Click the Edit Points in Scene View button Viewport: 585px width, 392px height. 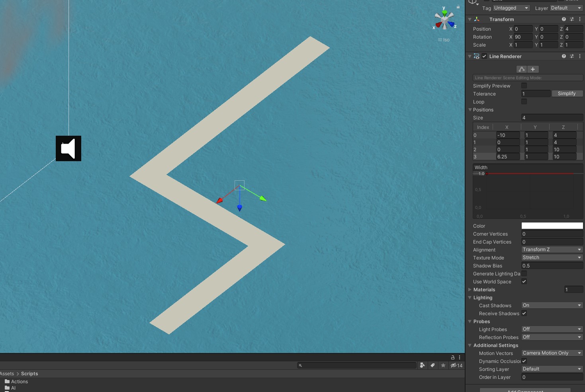tap(522, 69)
